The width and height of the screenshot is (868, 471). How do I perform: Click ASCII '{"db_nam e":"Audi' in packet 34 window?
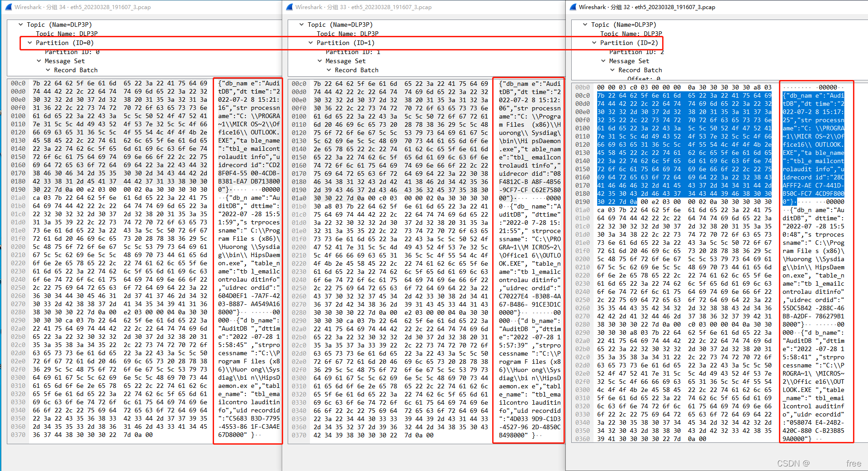point(249,84)
